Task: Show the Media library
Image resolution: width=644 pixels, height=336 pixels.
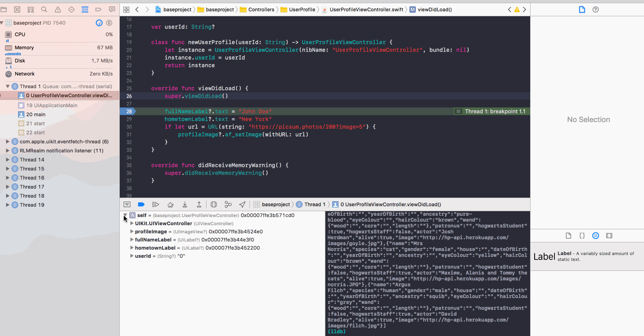Action: click(609, 236)
